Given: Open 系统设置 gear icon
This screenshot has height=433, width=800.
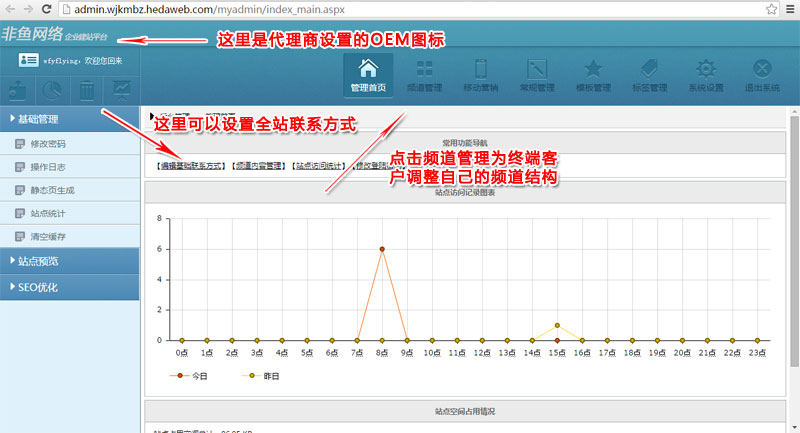Looking at the screenshot, I should coord(706,74).
